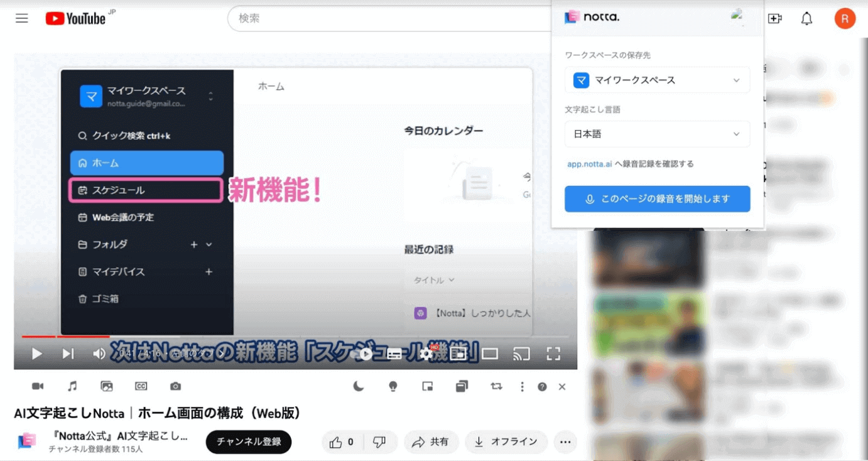The image size is (868, 461).
Task: Play the video
Action: [36, 354]
